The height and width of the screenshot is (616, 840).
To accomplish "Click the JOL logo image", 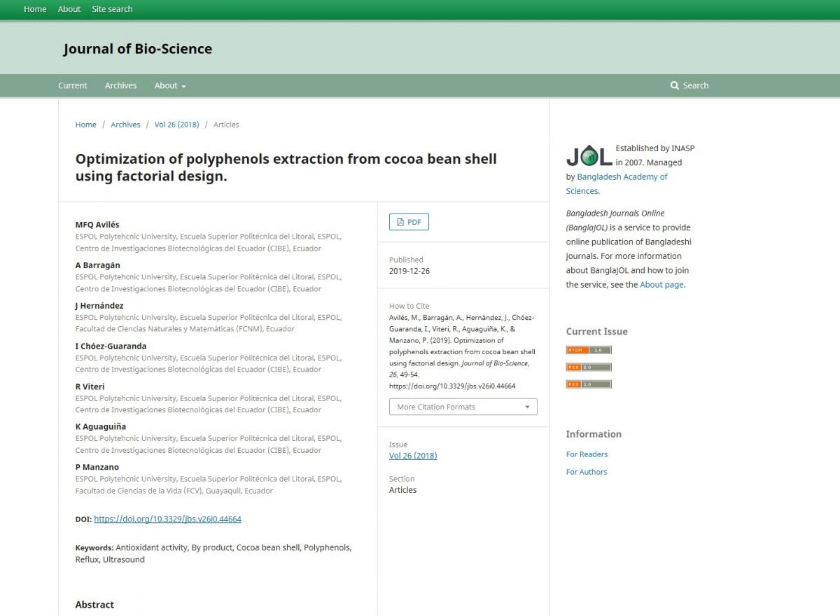I will pyautogui.click(x=589, y=156).
